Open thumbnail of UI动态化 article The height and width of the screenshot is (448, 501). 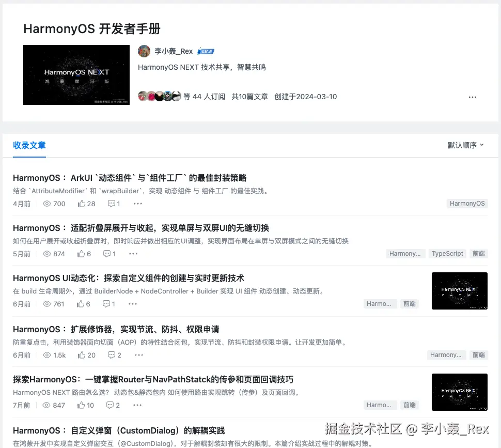[460, 291]
